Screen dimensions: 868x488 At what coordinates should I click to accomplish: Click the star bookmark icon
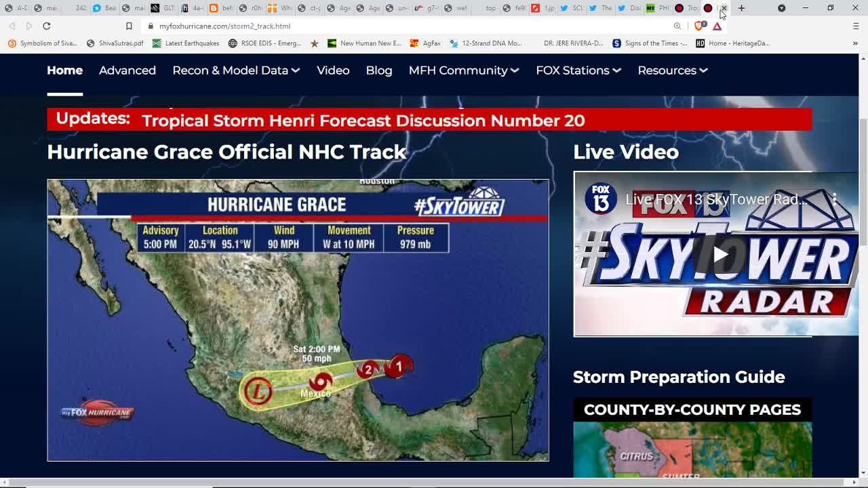[x=314, y=43]
